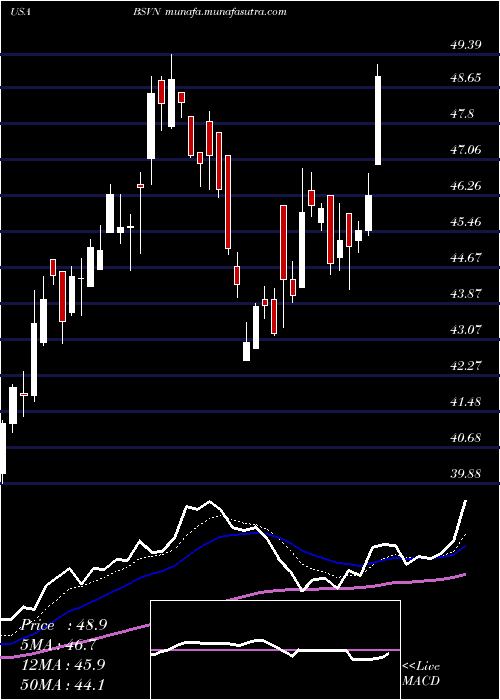Click the Price : 48.9 readout
500x700 pixels.
click(62, 625)
